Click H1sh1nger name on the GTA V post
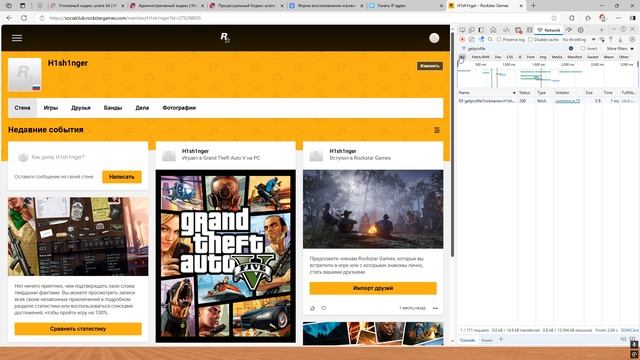The height and width of the screenshot is (360, 640). pos(195,151)
